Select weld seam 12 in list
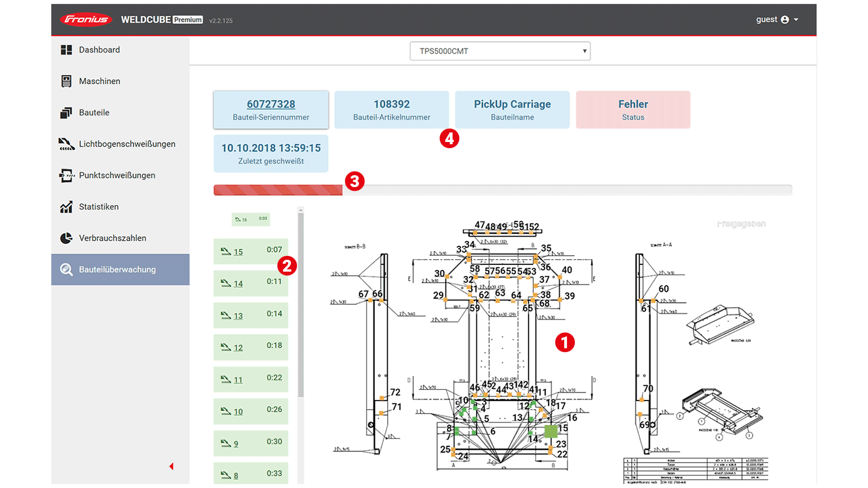The height and width of the screenshot is (488, 868). pyautogui.click(x=238, y=348)
